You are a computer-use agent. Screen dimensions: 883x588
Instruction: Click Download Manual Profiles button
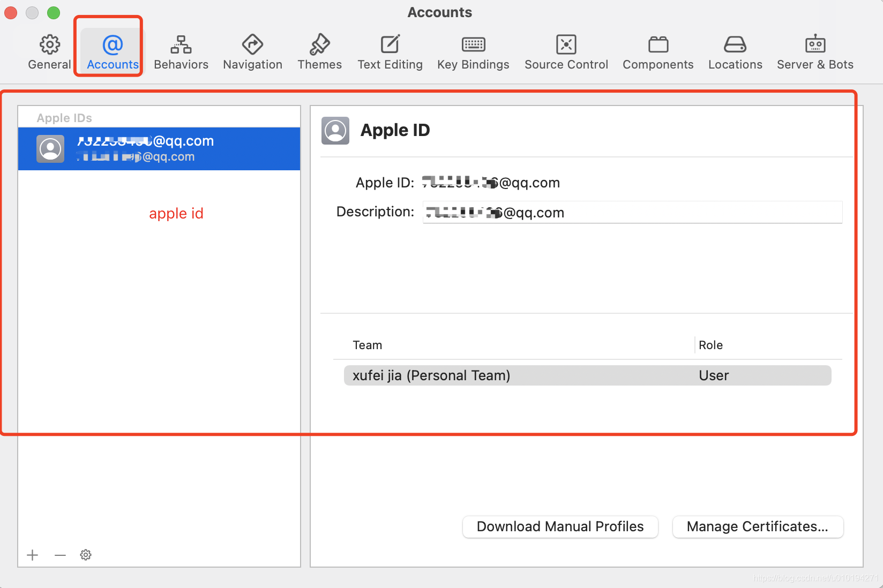560,526
